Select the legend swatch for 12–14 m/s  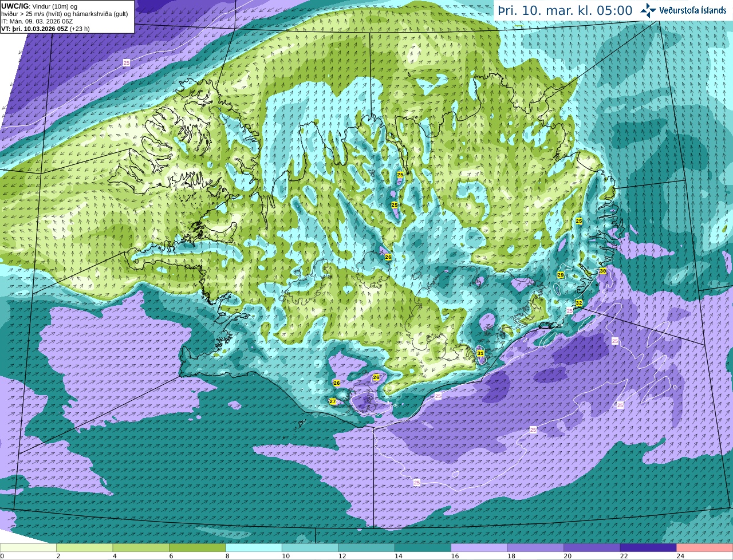366,548
